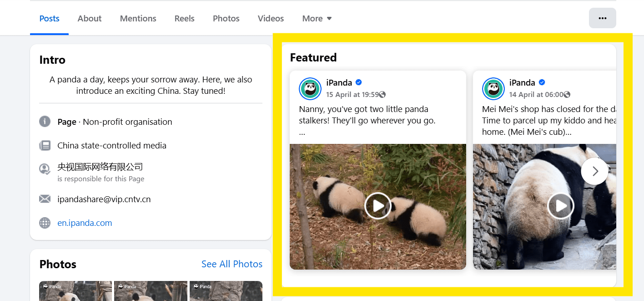Open the first panda photo thumbnail
Viewport: 644px width, 301px height.
click(x=75, y=291)
